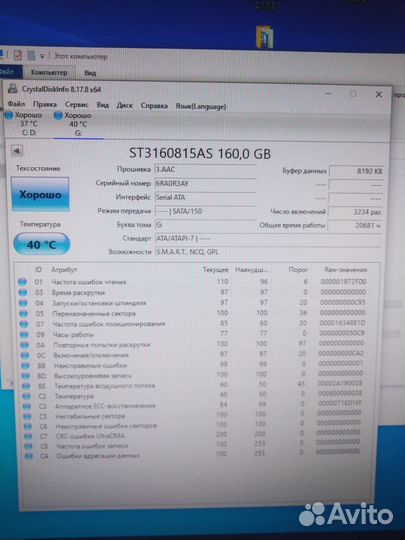
Task: Click status icon of attribute C5 Нестабильные сектора
Action: pyautogui.click(x=27, y=416)
